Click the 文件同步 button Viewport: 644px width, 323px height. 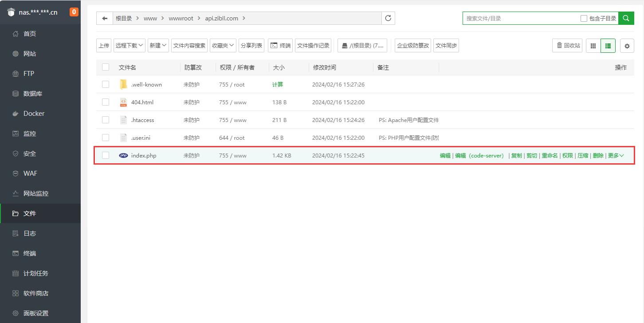pos(446,45)
